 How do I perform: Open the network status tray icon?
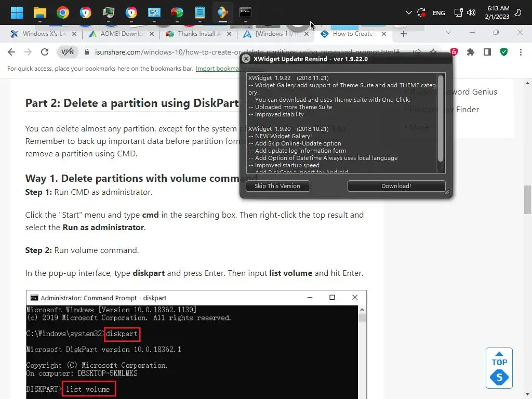tap(458, 13)
